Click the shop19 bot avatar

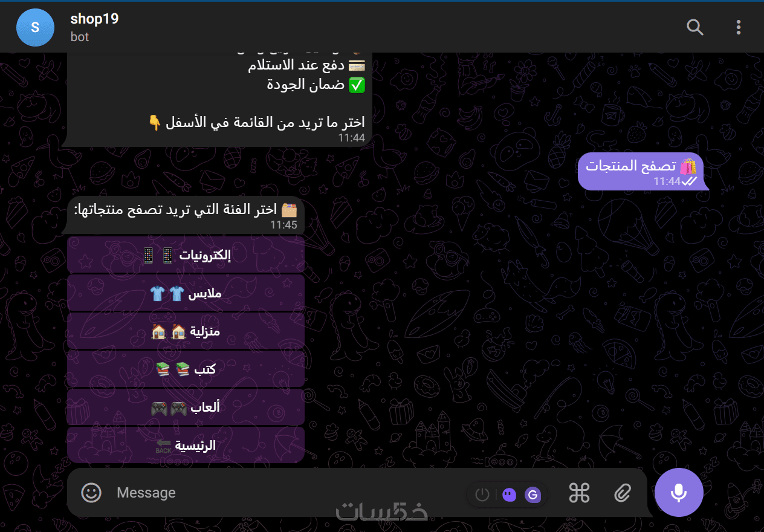pyautogui.click(x=35, y=27)
